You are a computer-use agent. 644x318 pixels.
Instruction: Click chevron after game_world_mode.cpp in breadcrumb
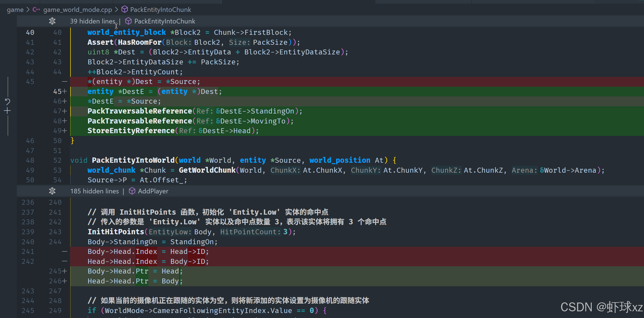click(116, 10)
